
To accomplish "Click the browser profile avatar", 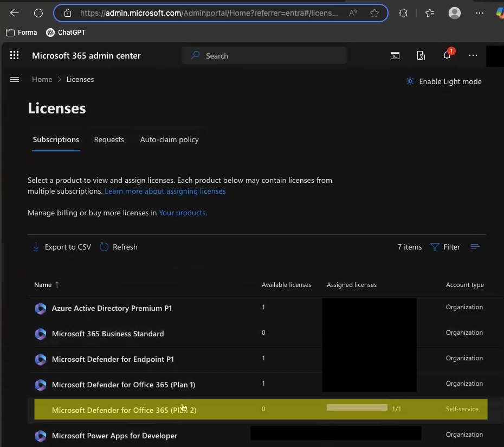I will [x=454, y=13].
